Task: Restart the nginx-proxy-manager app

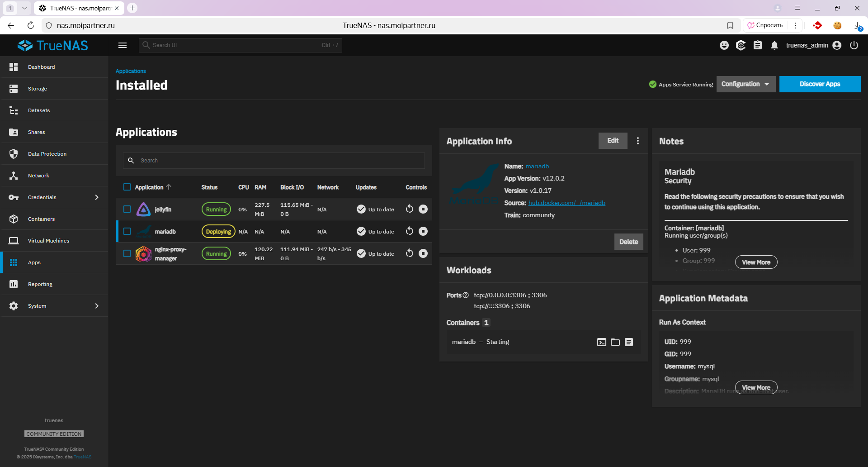Action: (x=409, y=253)
